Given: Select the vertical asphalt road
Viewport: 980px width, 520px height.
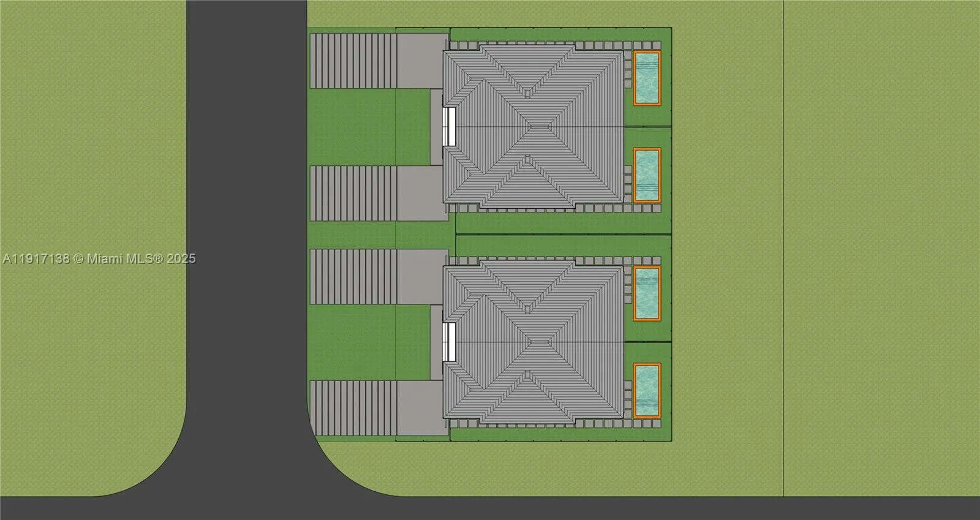Looking at the screenshot, I should tap(246, 214).
